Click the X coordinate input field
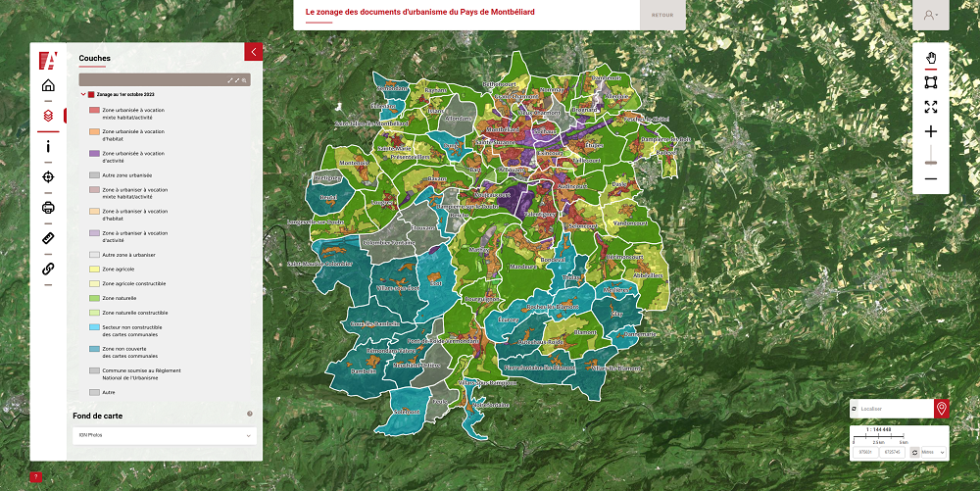Screen dimensions: 980x491 point(865,452)
